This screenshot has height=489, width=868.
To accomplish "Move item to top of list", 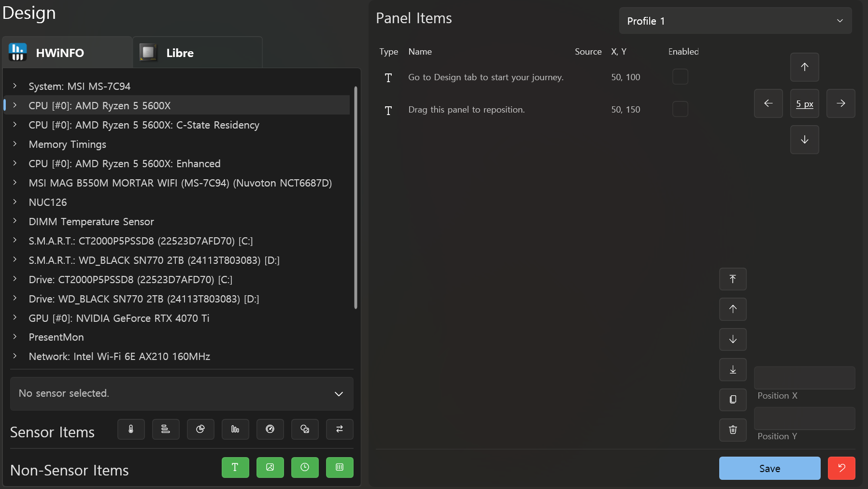I will tap(733, 279).
